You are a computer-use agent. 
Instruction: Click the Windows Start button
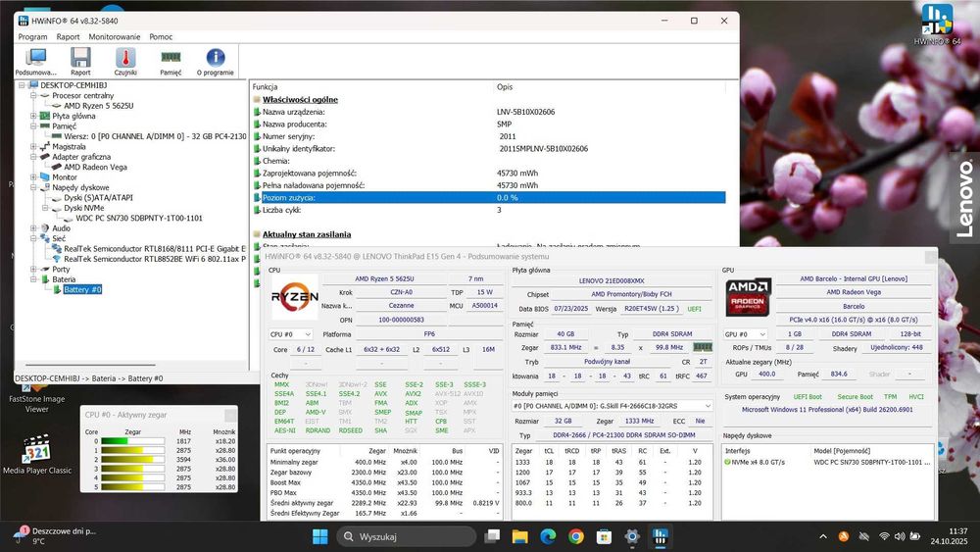pyautogui.click(x=319, y=536)
